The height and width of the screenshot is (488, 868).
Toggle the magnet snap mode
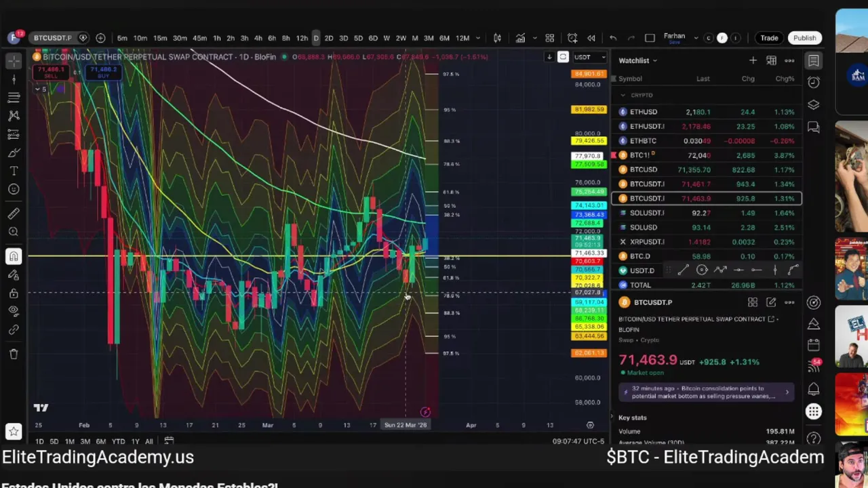14,257
